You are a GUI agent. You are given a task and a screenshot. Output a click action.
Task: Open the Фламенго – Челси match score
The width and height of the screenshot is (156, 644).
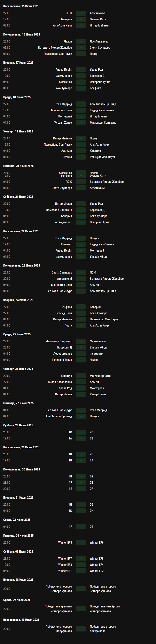tap(81, 173)
